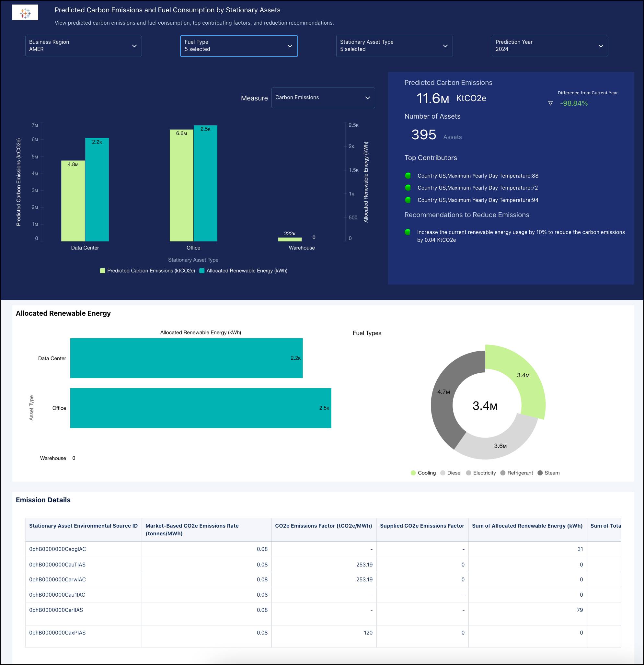
Task: Click the Stationary Asset Type dropdown
Action: pyautogui.click(x=394, y=46)
